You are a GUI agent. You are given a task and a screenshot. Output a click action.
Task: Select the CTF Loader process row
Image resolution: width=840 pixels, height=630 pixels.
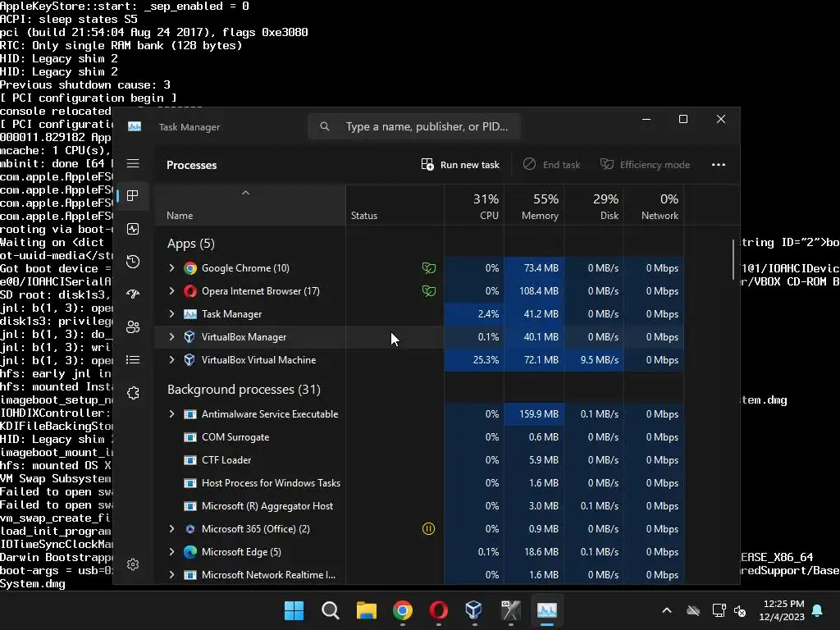[419, 460]
